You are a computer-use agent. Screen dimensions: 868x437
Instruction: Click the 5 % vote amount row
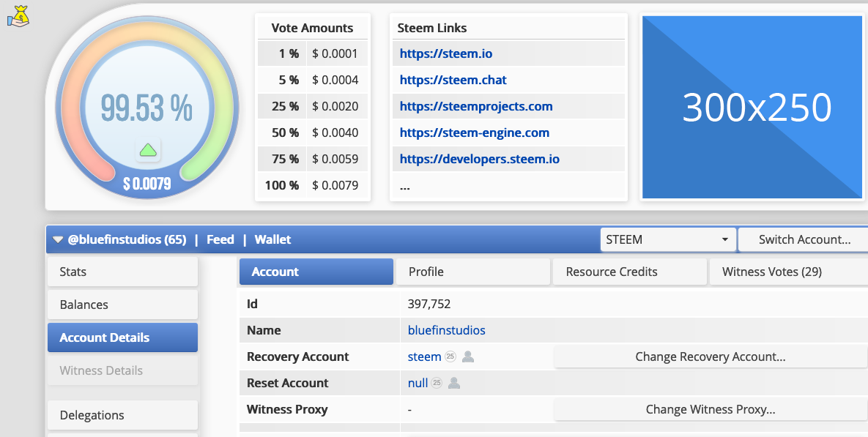(x=313, y=80)
